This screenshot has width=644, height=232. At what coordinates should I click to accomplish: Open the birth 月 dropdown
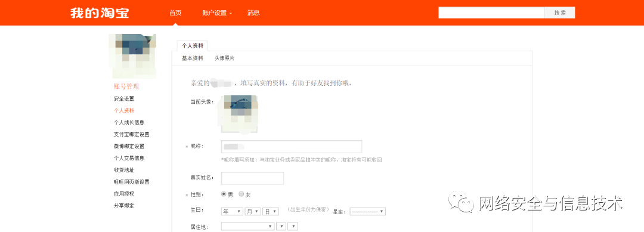coord(253,212)
